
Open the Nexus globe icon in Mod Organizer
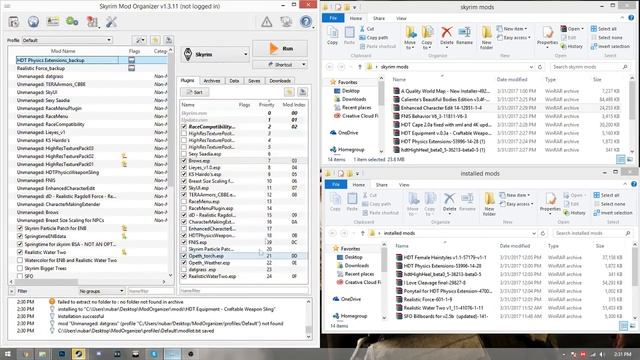(x=33, y=22)
